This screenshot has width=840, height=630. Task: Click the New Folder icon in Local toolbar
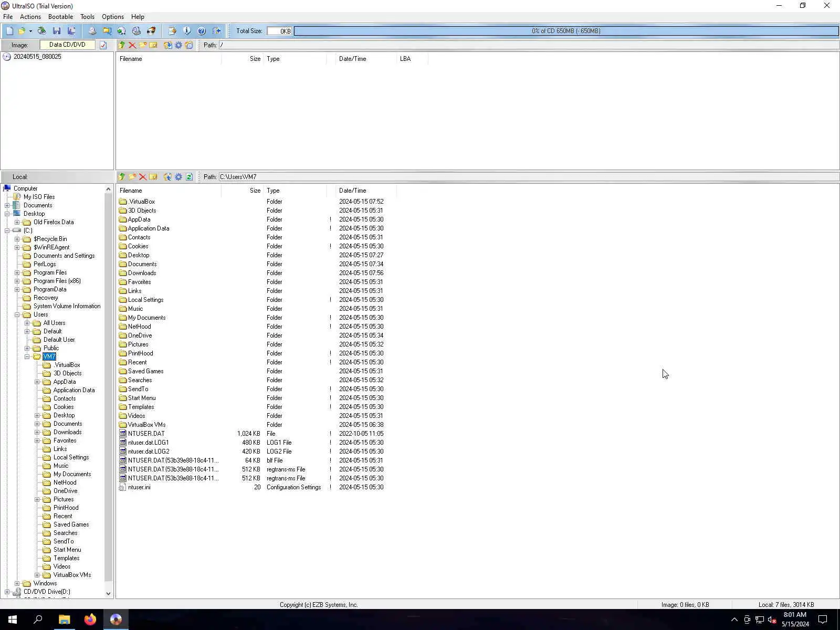point(132,177)
